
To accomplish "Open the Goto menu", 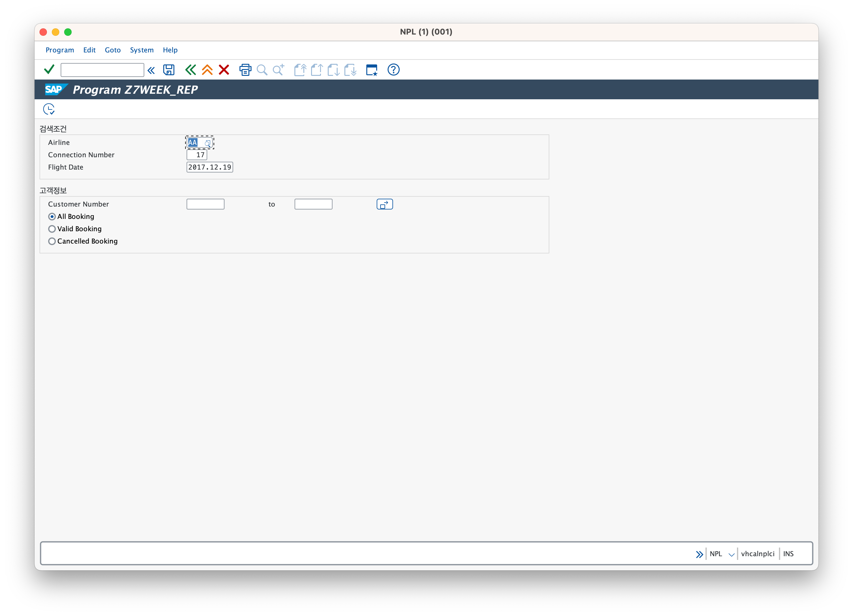I will click(112, 50).
